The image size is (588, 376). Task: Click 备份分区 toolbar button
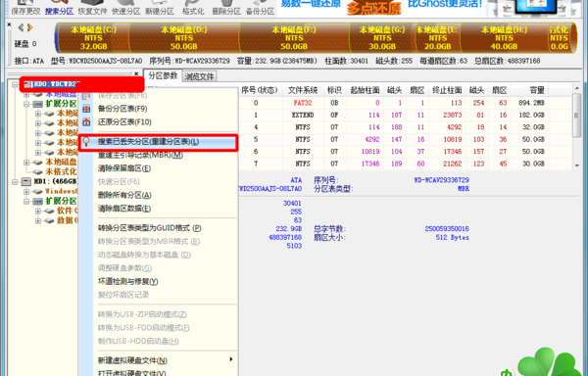pos(260,8)
